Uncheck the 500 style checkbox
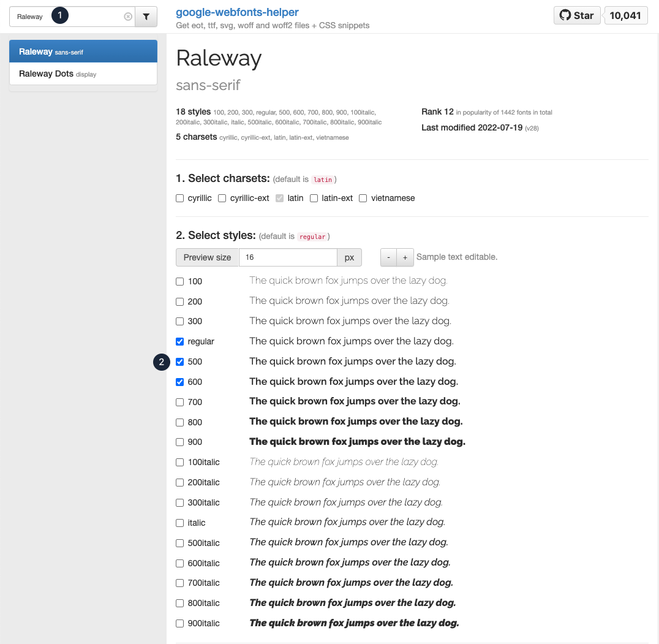Image resolution: width=659 pixels, height=644 pixels. click(x=180, y=362)
